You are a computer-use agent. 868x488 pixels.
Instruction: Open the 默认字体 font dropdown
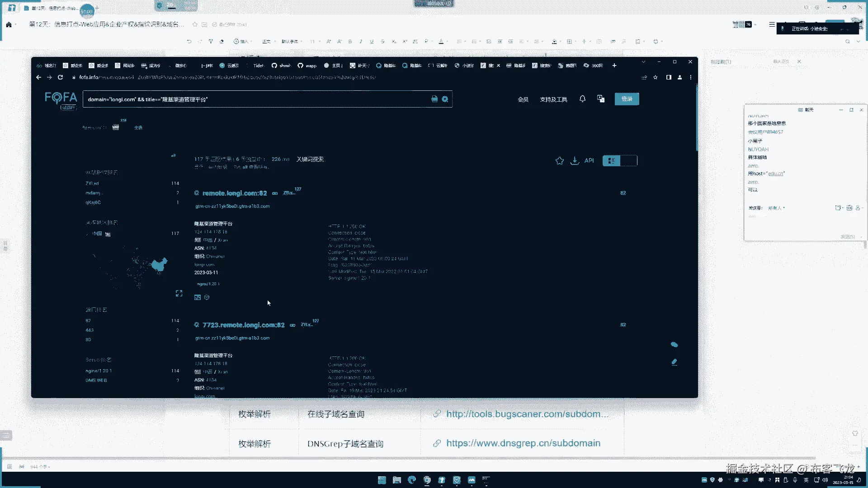coord(292,42)
